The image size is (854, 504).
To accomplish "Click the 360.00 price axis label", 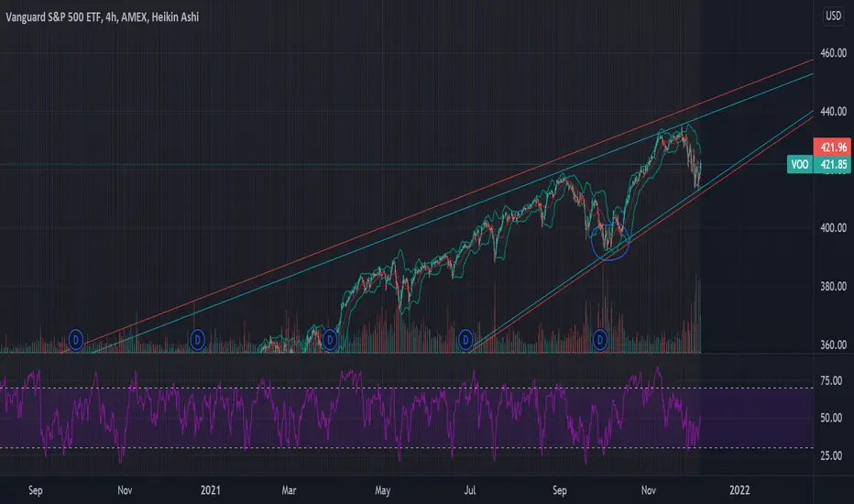I will pos(833,345).
